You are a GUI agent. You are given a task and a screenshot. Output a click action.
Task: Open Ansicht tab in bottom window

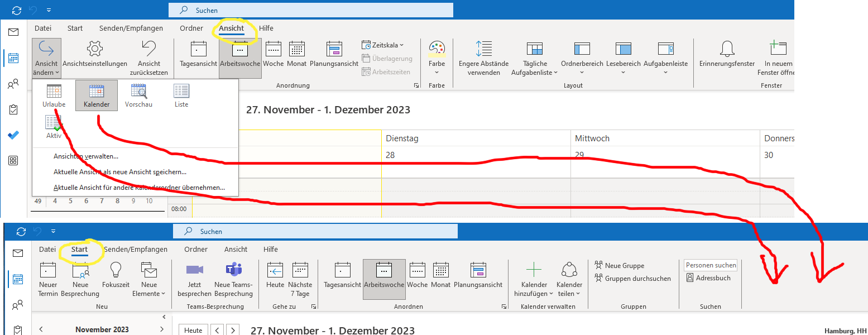click(236, 250)
